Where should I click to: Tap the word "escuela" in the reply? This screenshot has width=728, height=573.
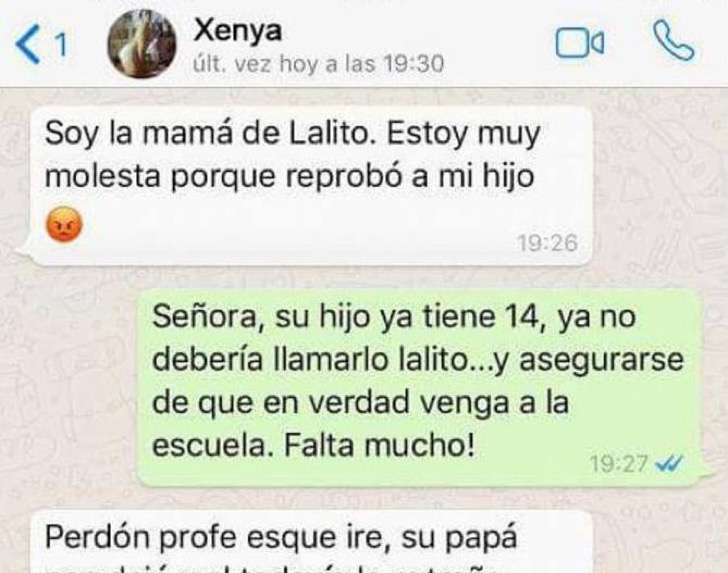pos(213,445)
